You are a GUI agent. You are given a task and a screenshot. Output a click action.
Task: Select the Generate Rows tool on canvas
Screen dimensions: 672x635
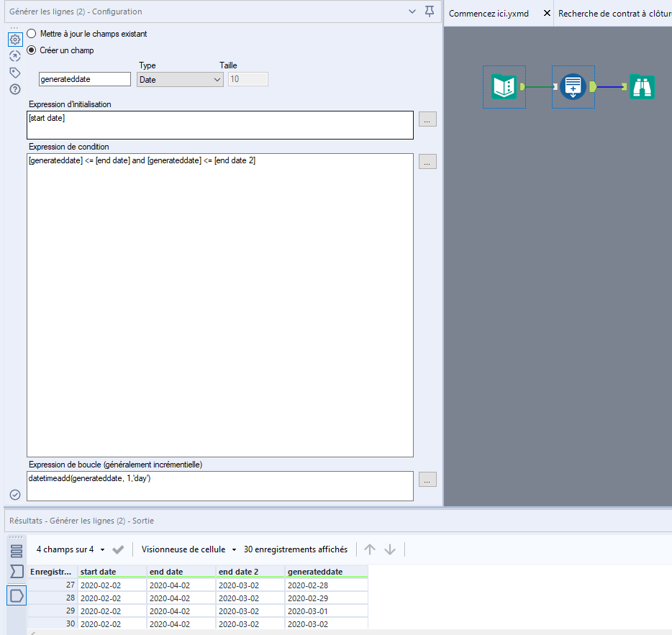click(x=573, y=87)
